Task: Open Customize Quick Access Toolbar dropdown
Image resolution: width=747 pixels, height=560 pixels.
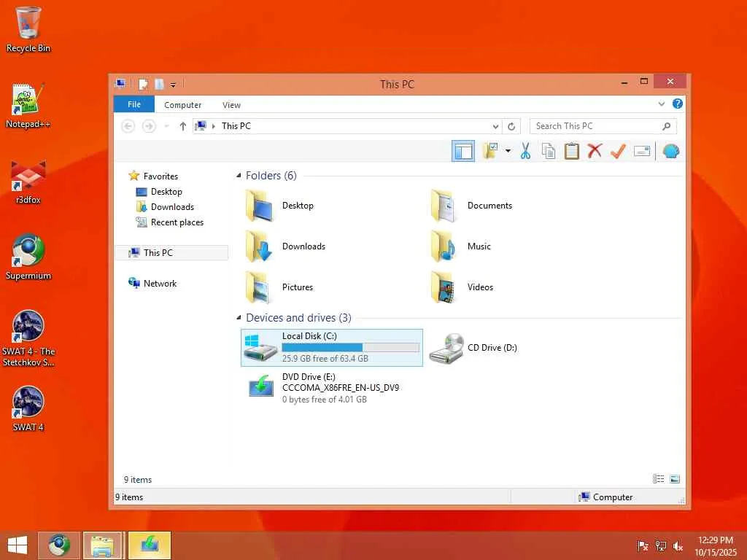Action: [173, 85]
